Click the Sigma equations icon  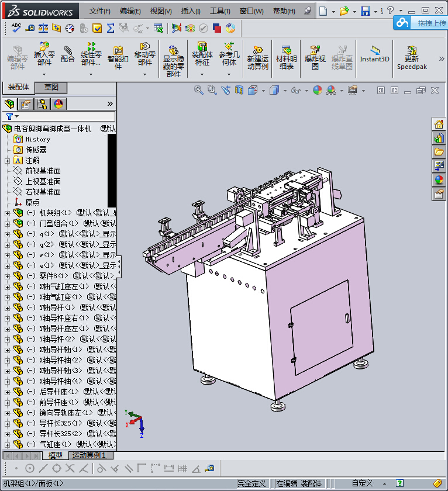tap(111, 28)
